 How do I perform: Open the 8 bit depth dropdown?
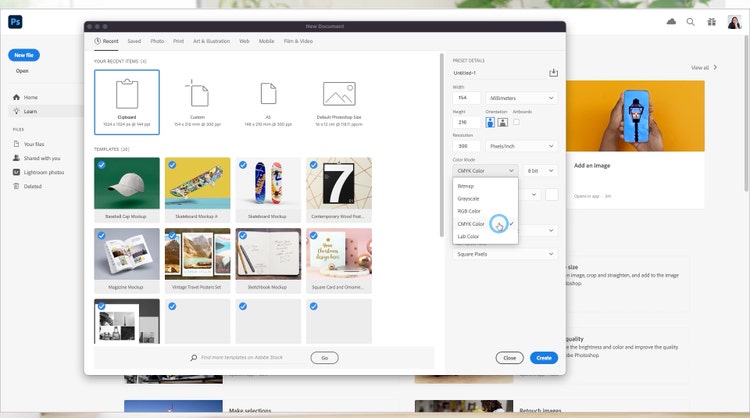pyautogui.click(x=540, y=171)
